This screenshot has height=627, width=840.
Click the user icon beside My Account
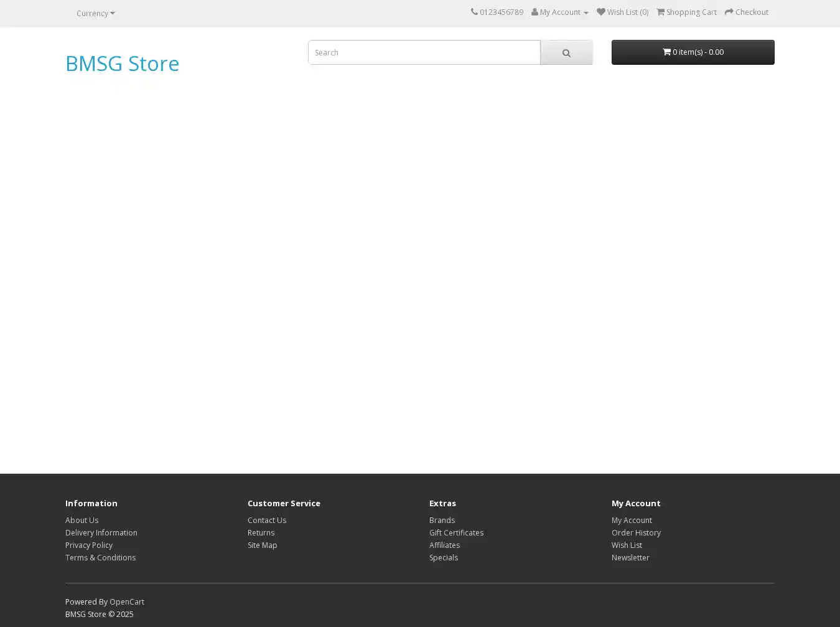(x=534, y=12)
